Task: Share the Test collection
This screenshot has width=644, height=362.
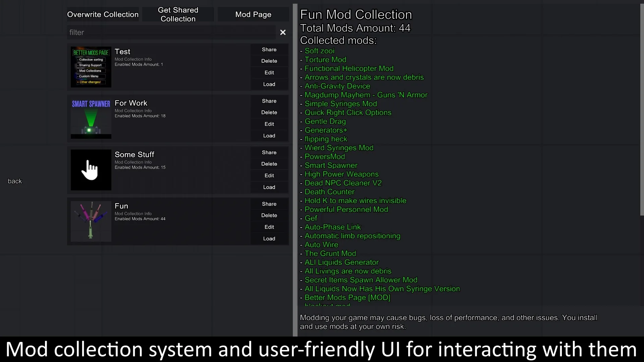Action: pyautogui.click(x=269, y=50)
